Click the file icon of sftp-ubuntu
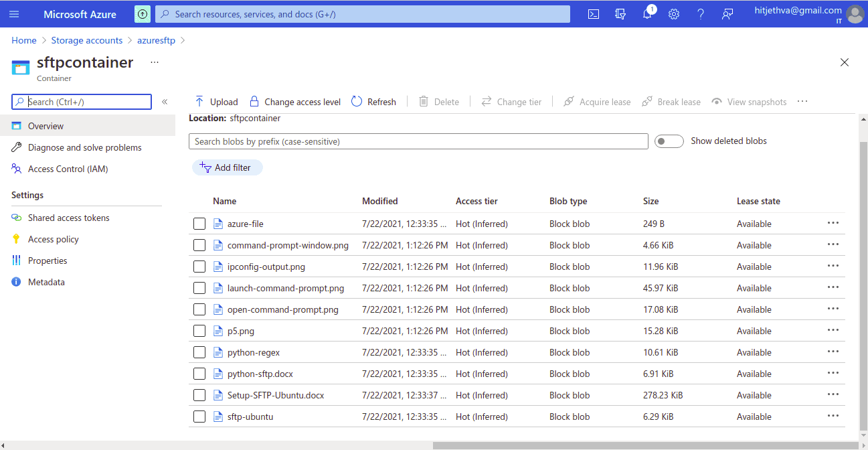Viewport: 868px width, 450px height. click(x=218, y=417)
